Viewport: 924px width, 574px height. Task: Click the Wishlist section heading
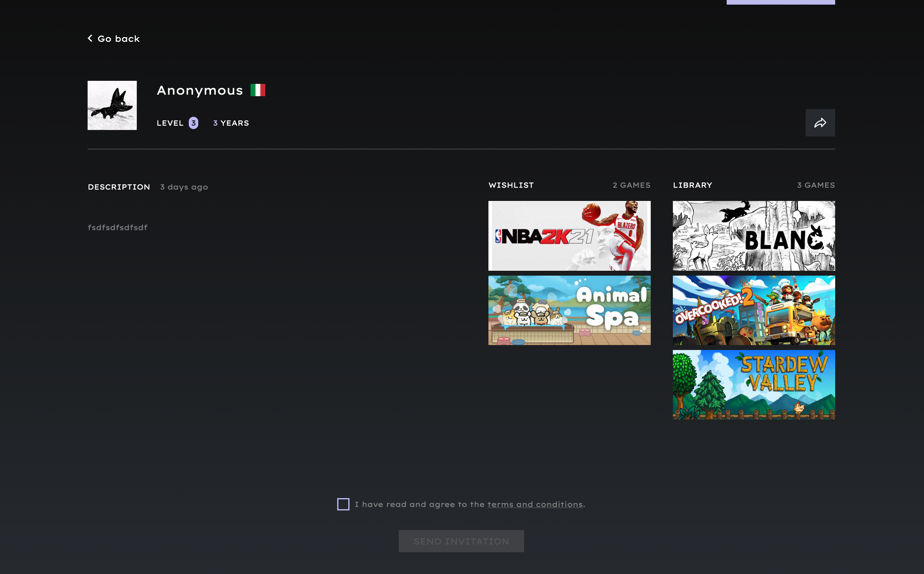pyautogui.click(x=511, y=185)
